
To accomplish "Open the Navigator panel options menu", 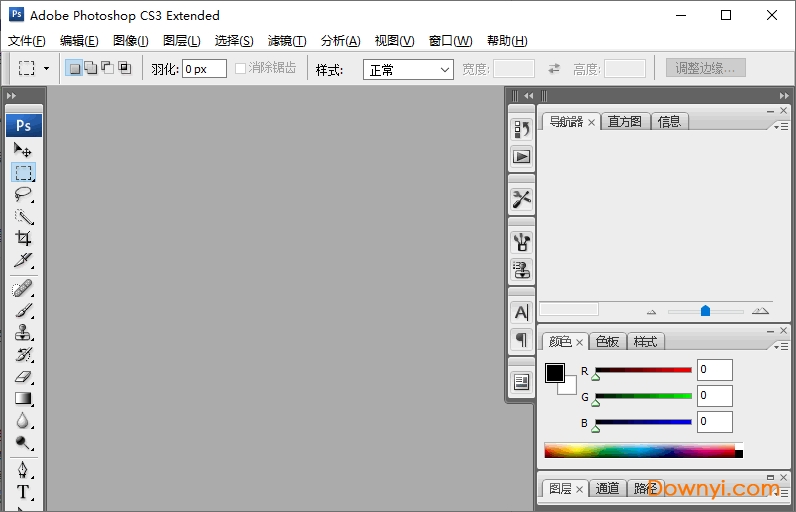I will [x=780, y=126].
